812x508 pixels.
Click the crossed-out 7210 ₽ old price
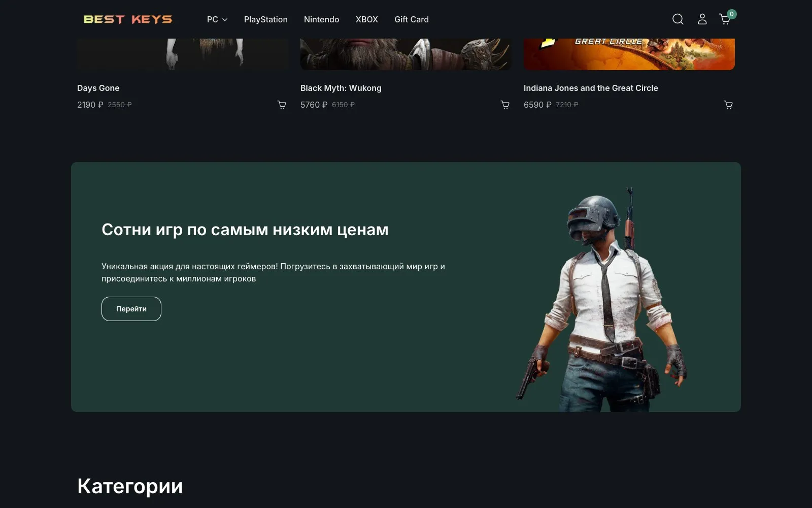[567, 105]
